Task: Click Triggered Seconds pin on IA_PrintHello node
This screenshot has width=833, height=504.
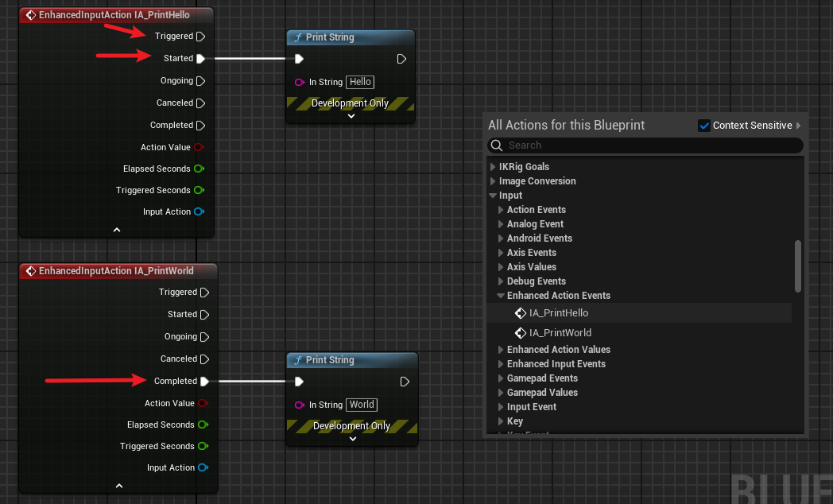Action: click(x=199, y=190)
